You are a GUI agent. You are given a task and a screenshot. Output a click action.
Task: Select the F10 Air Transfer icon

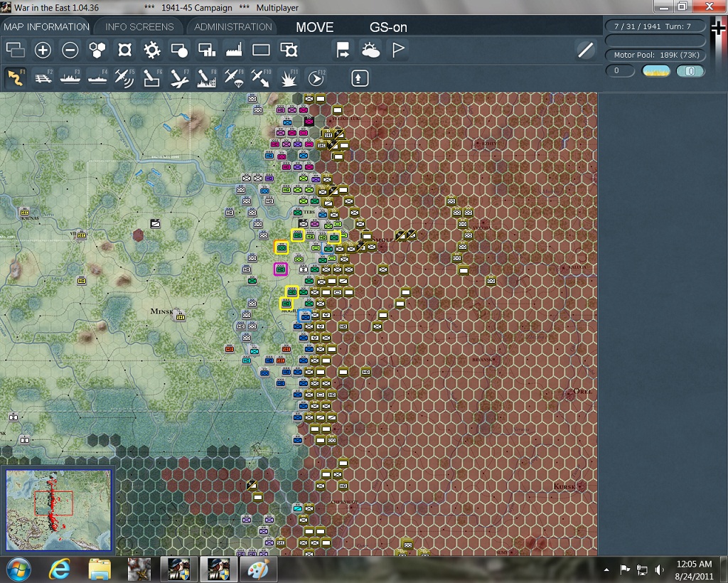click(261, 77)
